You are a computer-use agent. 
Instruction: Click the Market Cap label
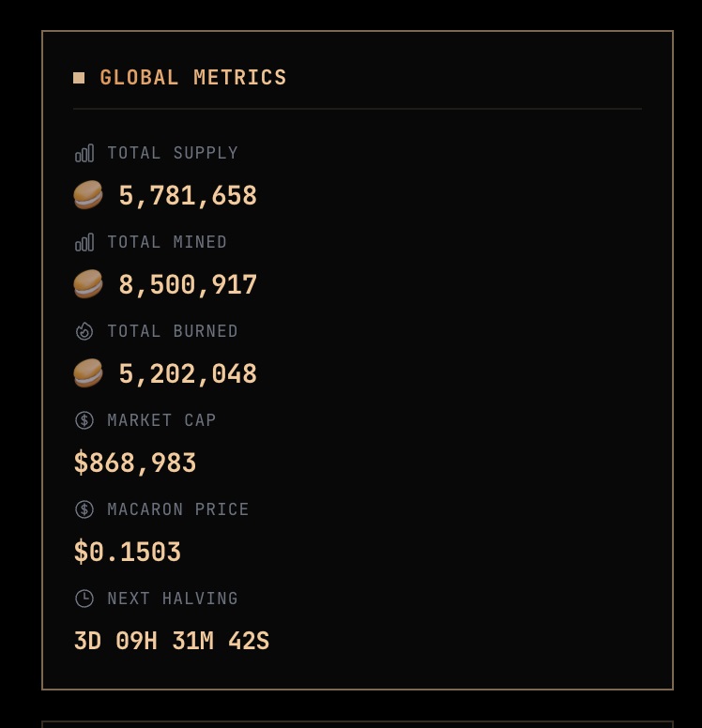click(161, 420)
